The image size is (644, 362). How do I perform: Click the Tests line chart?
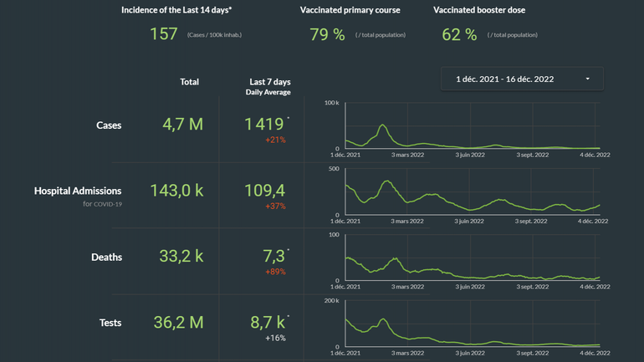tap(473, 323)
